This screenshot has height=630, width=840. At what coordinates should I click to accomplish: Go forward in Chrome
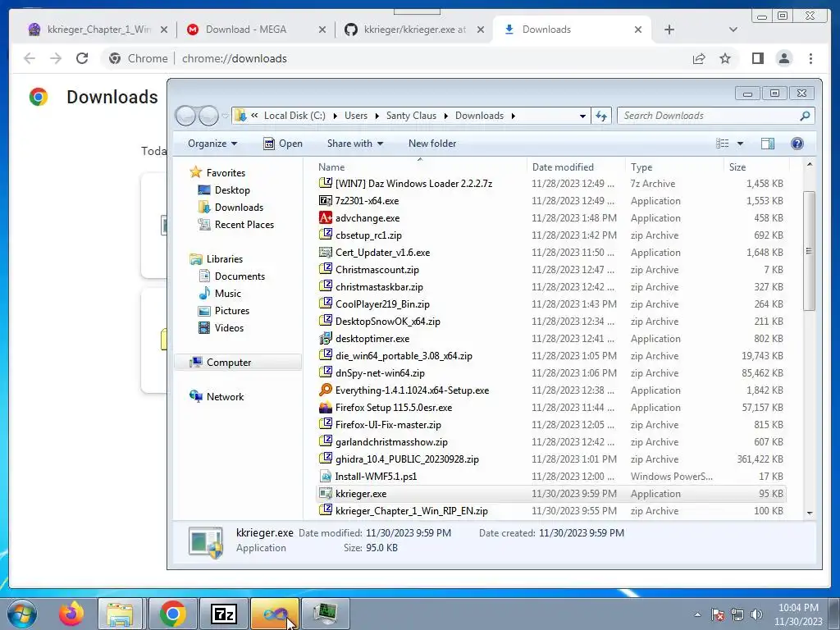(56, 58)
